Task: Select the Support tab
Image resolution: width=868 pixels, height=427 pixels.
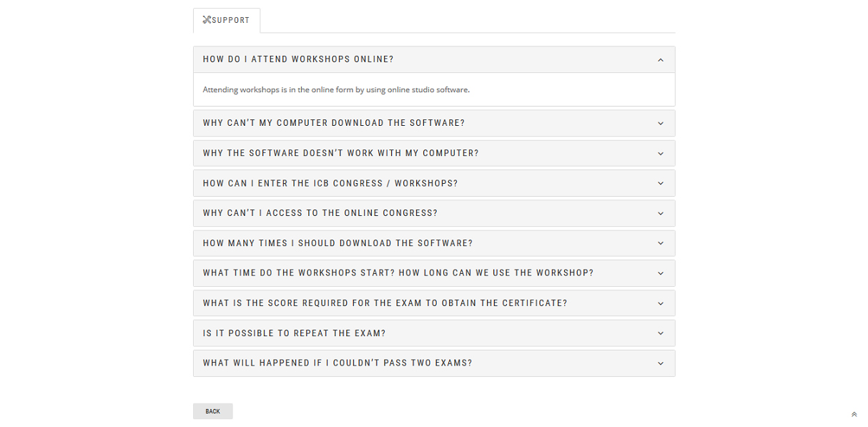Action: (227, 20)
